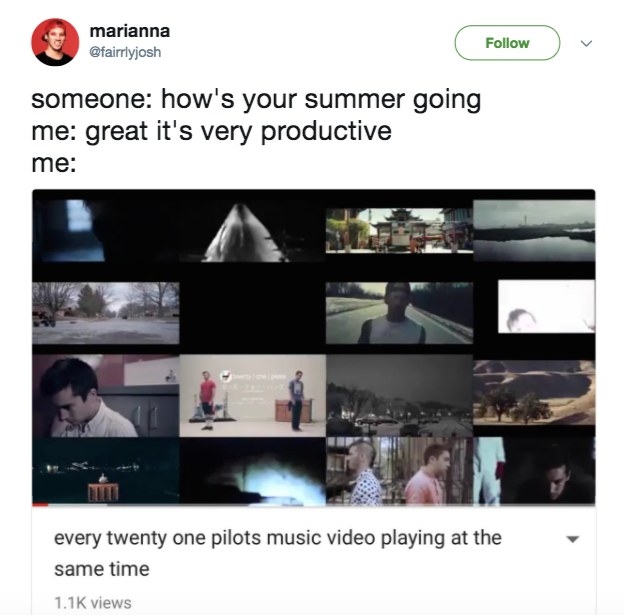Click the snowy suburban street thumbnail
The height and width of the screenshot is (615, 624).
click(106, 313)
